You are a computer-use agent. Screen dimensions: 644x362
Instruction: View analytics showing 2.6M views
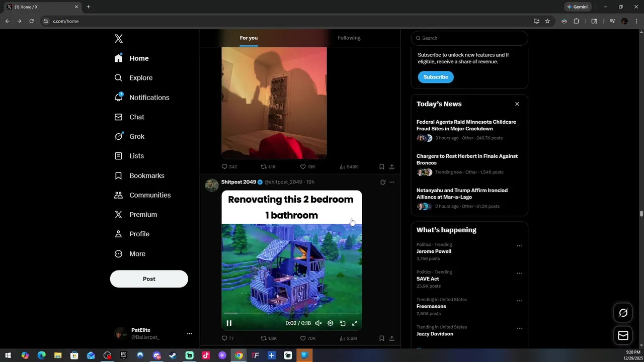(x=348, y=338)
